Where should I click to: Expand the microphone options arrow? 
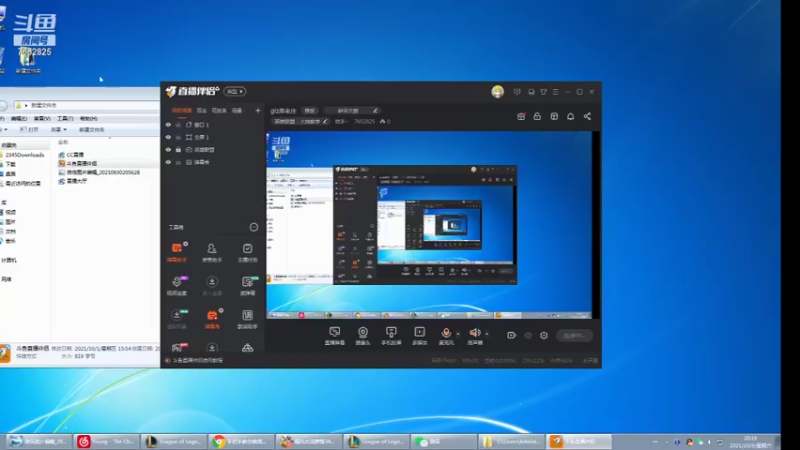point(458,334)
